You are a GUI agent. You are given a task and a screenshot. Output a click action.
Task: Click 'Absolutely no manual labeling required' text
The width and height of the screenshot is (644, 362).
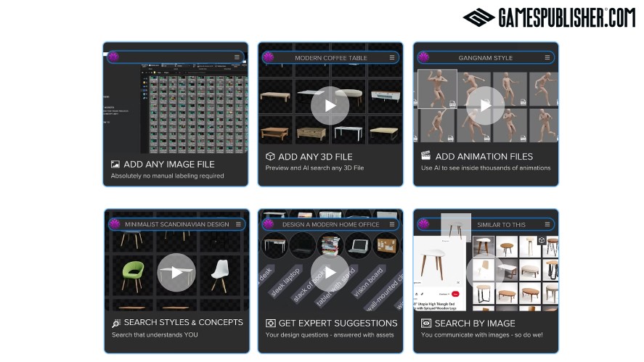tap(167, 176)
